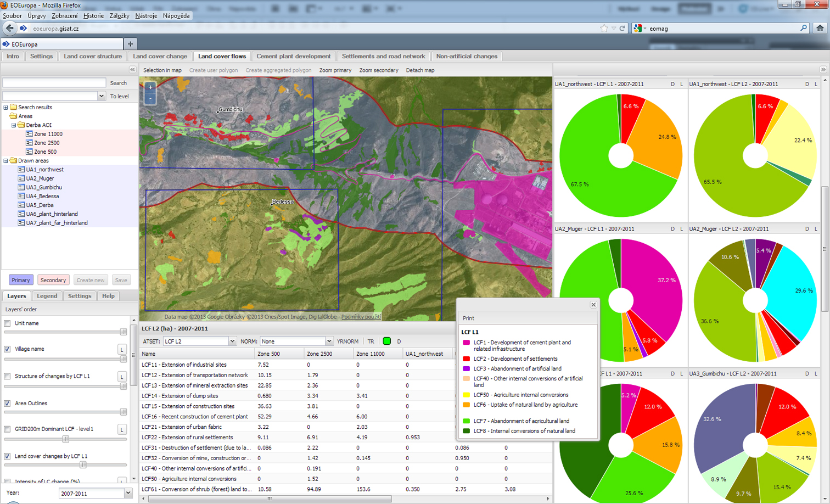Open the Legend tab
This screenshot has width=830, height=504.
point(47,296)
